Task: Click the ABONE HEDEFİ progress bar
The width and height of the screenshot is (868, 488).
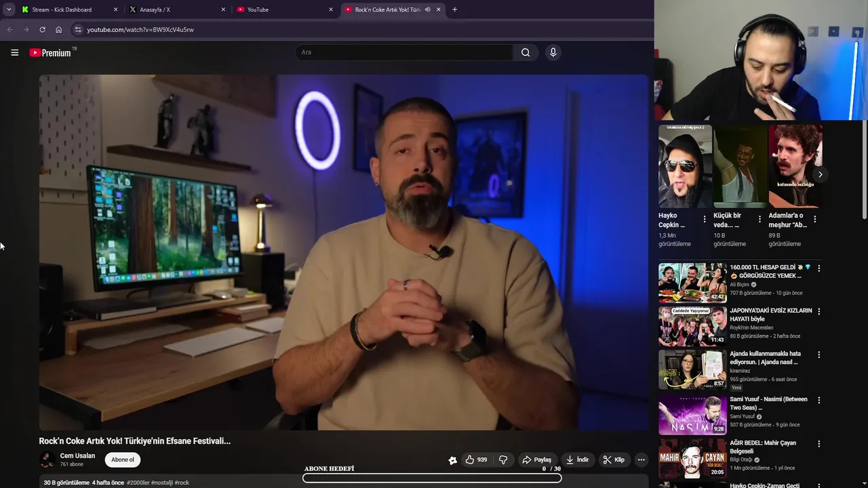Action: (432, 478)
